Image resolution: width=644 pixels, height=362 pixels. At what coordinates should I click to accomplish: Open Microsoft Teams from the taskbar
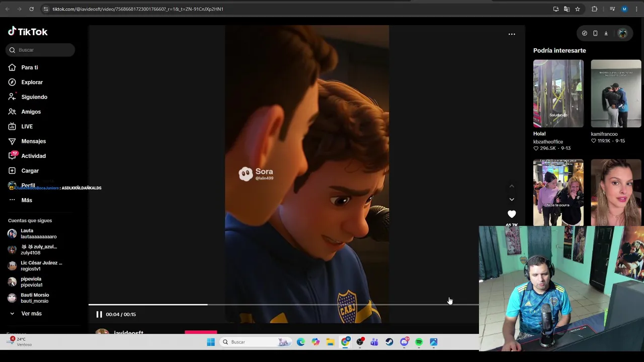coord(374,342)
